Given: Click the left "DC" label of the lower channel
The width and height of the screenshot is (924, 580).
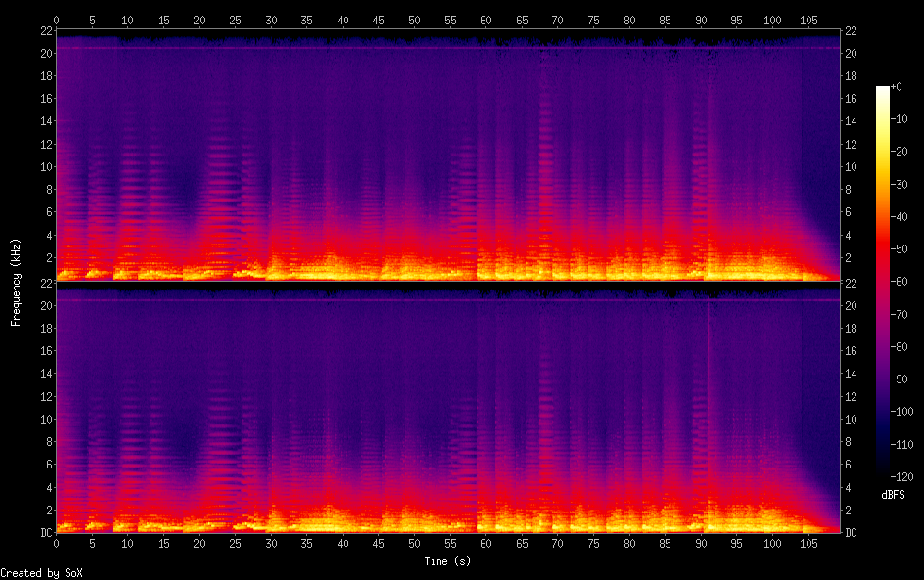Looking at the screenshot, I should [x=44, y=533].
